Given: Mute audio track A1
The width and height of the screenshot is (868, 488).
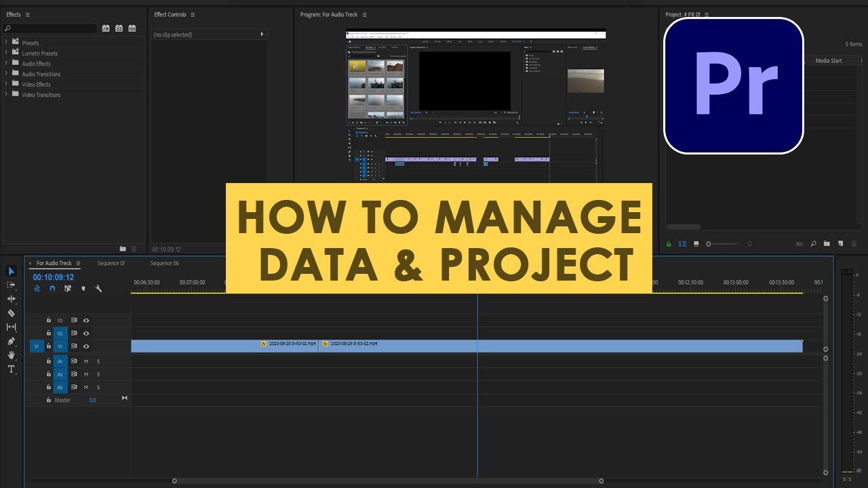Looking at the screenshot, I should pos(86,361).
